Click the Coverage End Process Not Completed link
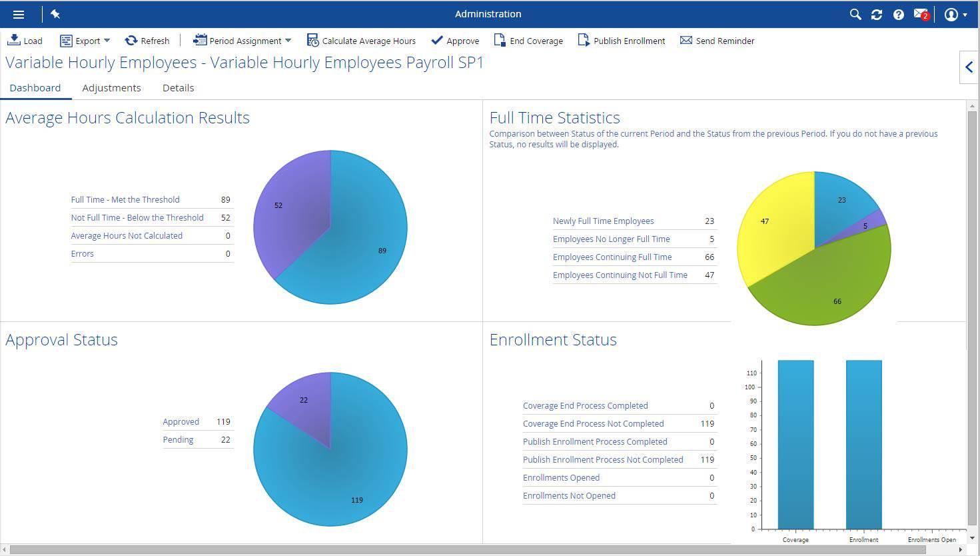 [593, 423]
